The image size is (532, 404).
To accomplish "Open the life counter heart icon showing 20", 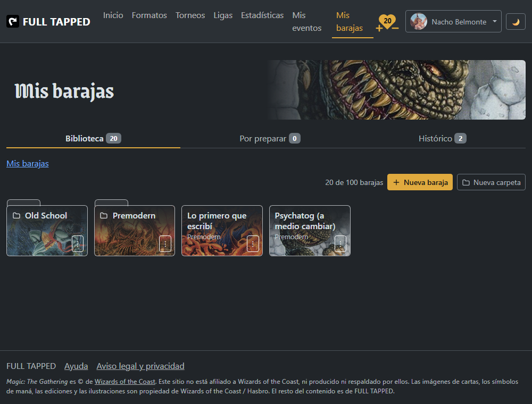I will point(387,21).
